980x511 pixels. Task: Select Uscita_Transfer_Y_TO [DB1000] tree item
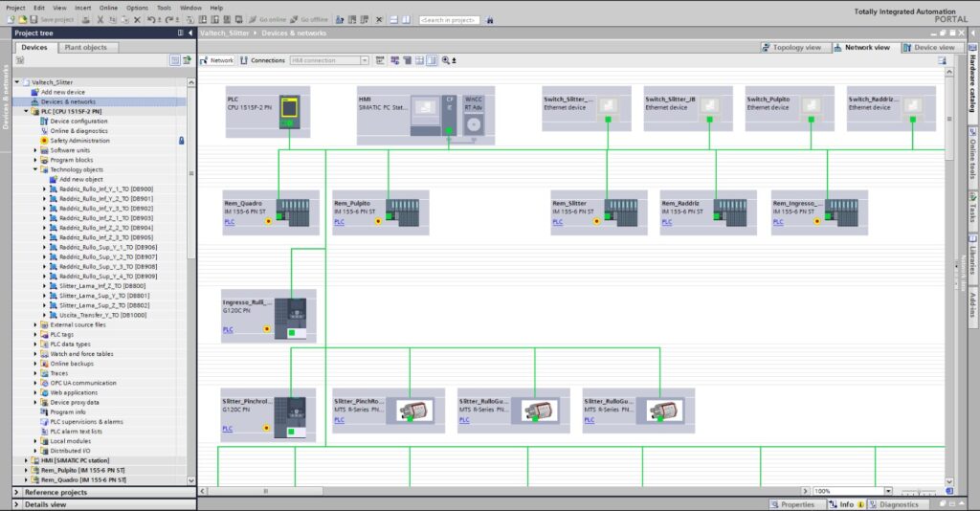[x=99, y=315]
